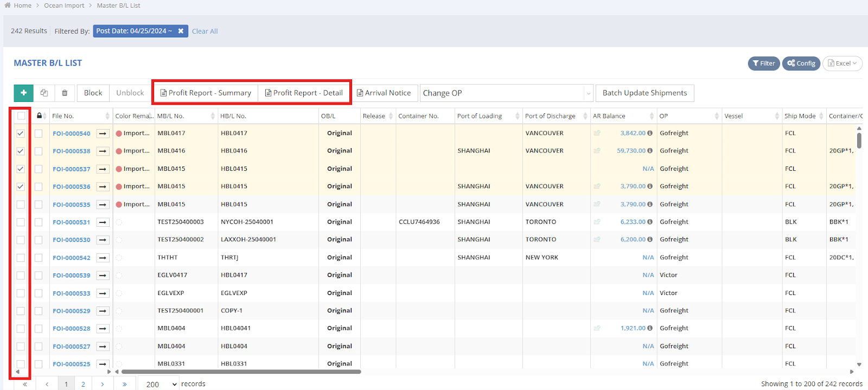
Task: Click the green add new record button
Action: 23,93
